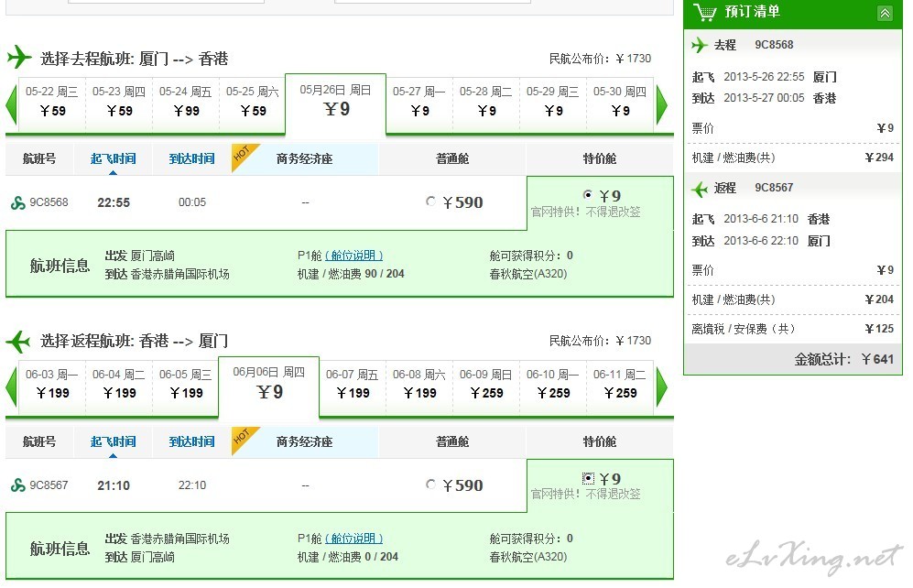Click the outbound arrival time 00:05

point(192,202)
